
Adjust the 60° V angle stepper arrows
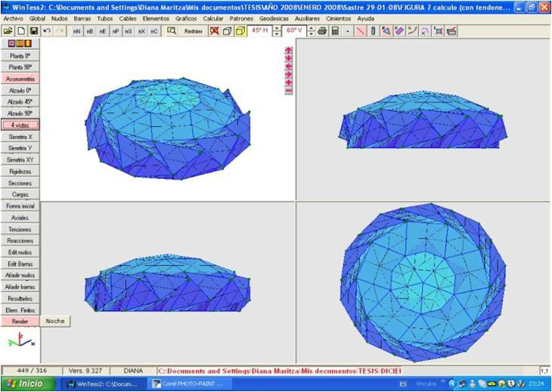(310, 31)
